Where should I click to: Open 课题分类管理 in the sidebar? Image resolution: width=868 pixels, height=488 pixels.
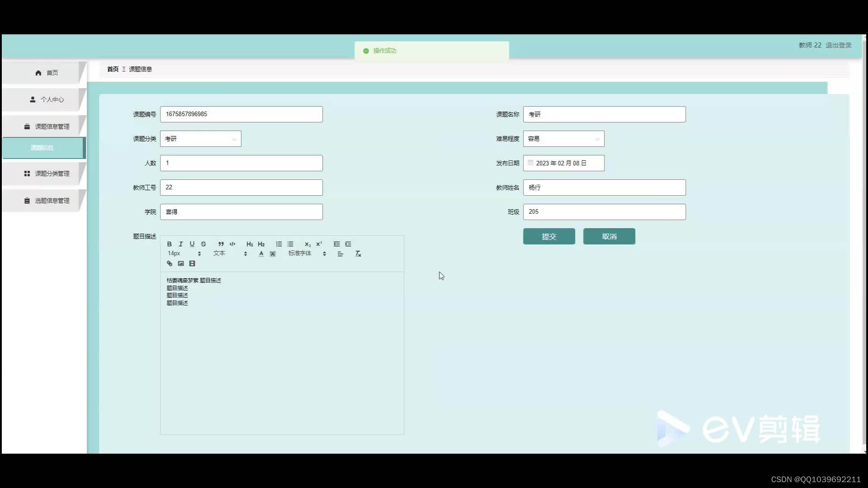tap(44, 174)
